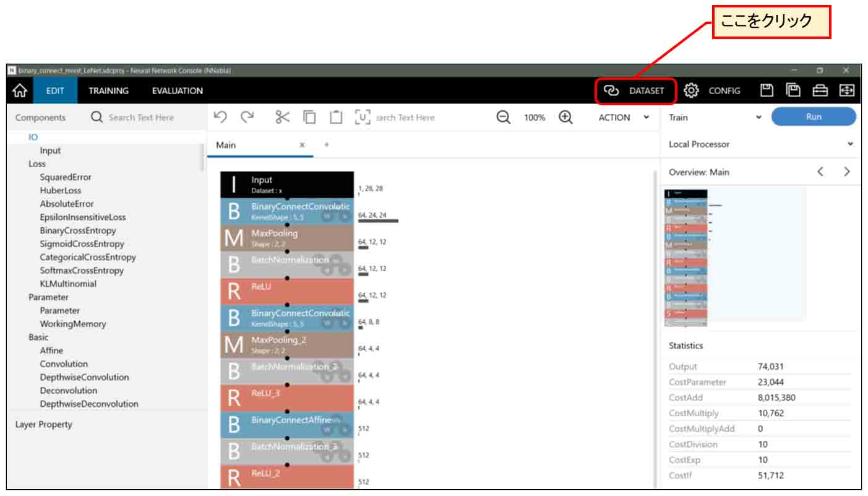Select the MaxPooling layer in the graph
Viewport: 868px width, 496px height.
coord(287,238)
